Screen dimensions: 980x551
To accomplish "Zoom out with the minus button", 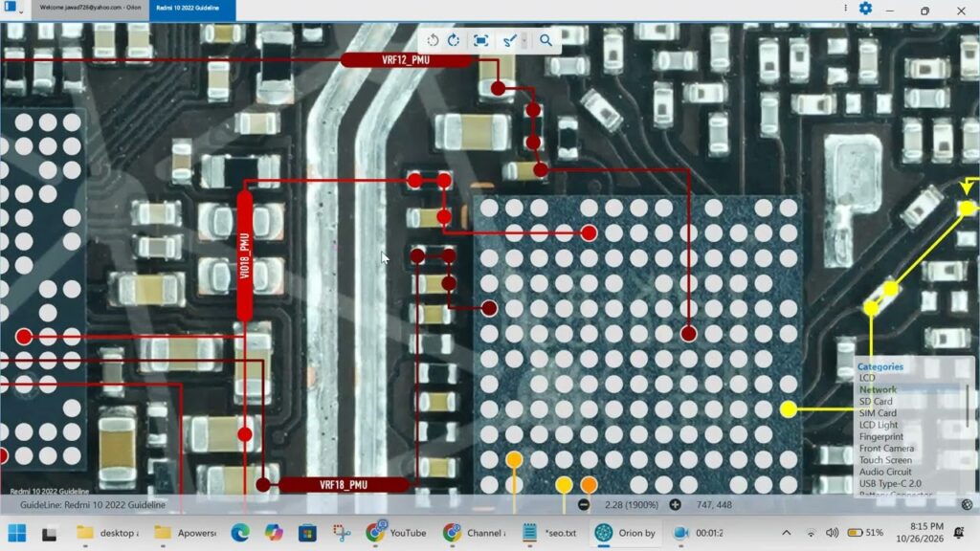I will click(x=584, y=505).
